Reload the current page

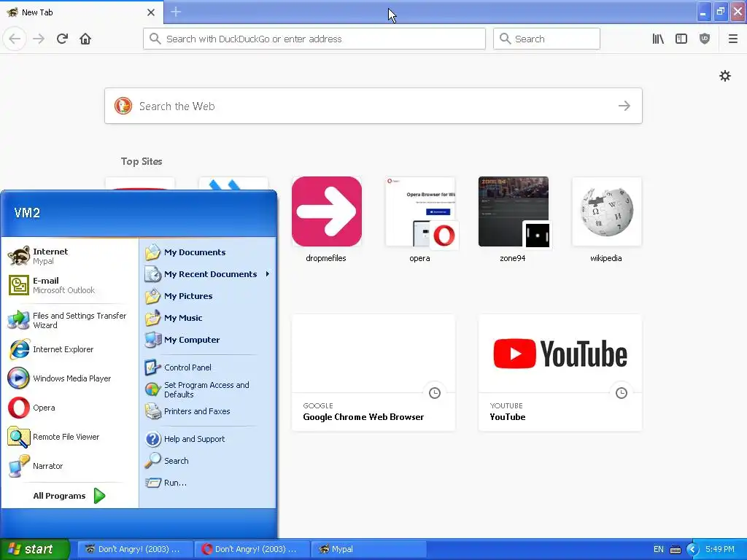coord(62,39)
